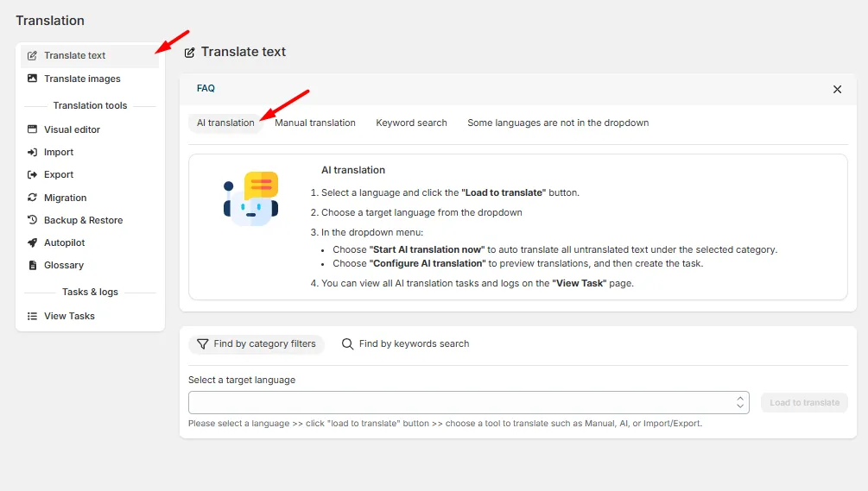
Task: Select Find by category filters
Action: tap(257, 344)
